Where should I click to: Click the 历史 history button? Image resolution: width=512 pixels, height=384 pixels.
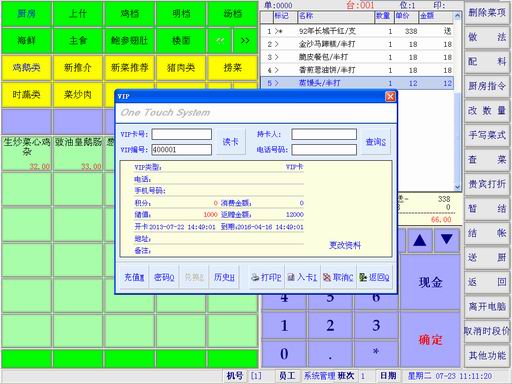pyautogui.click(x=224, y=277)
